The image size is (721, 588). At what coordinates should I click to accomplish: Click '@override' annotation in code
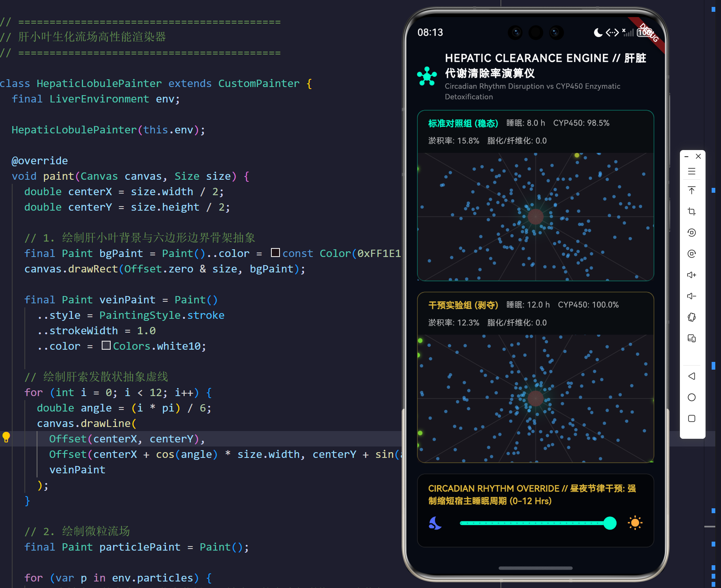[x=39, y=161]
